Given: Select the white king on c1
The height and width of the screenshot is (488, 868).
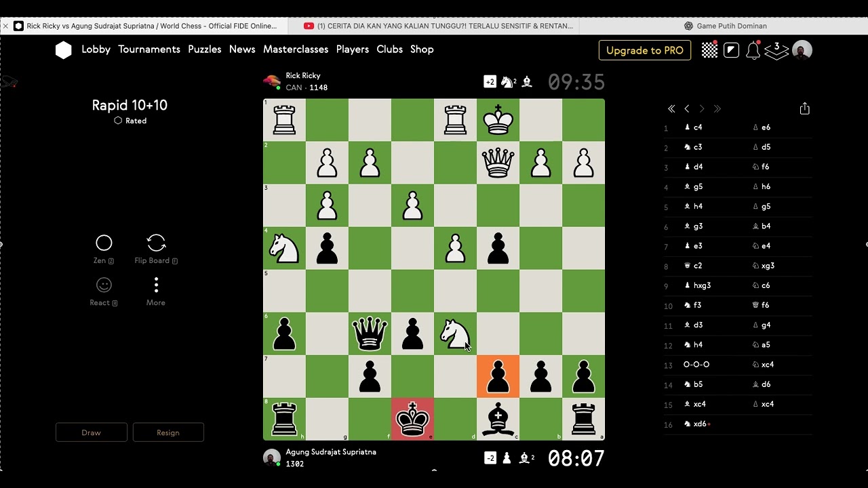Looking at the screenshot, I should (498, 120).
